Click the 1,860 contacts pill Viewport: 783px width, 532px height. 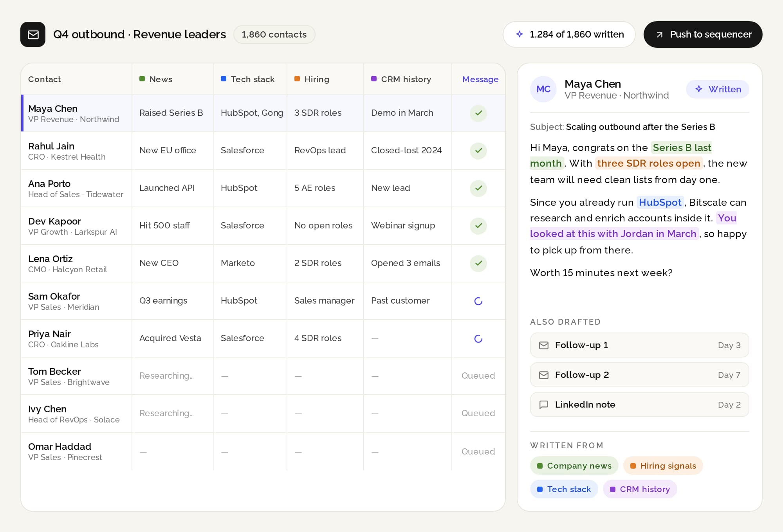tap(274, 34)
